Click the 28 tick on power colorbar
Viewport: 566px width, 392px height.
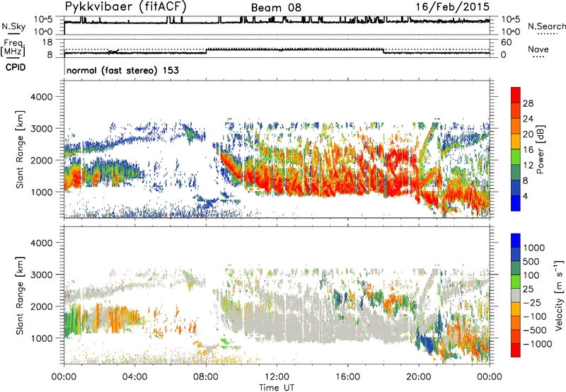[x=528, y=103]
